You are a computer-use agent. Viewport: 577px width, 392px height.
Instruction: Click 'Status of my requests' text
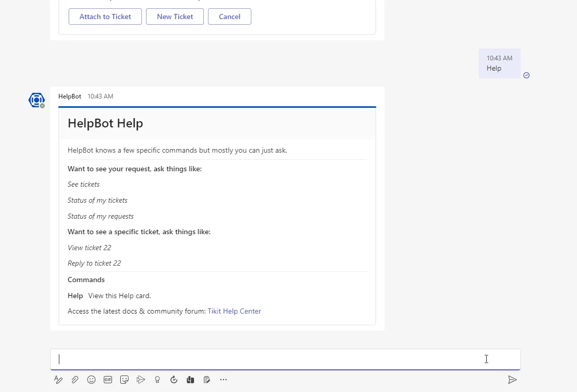tap(101, 216)
